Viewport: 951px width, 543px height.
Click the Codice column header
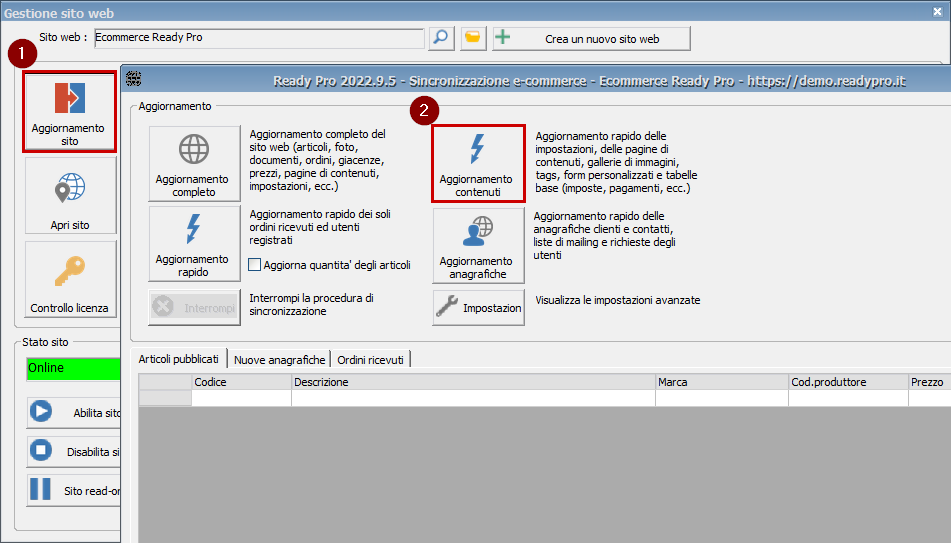241,382
